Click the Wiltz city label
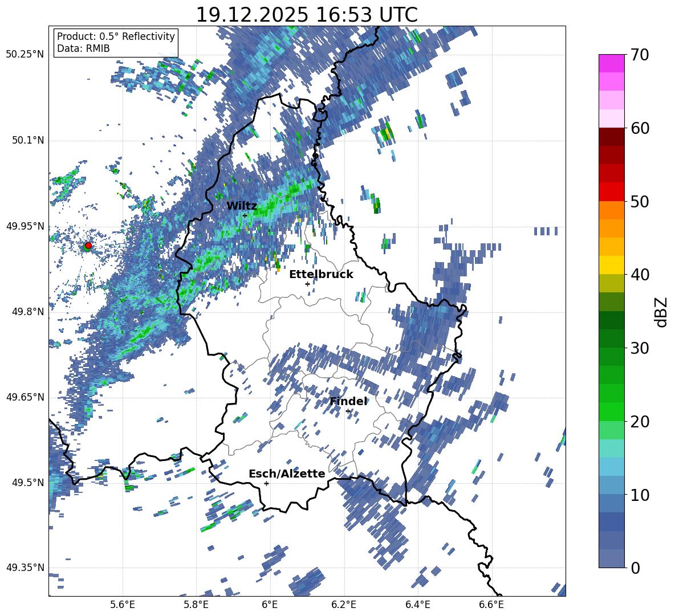This screenshot has height=616, width=675. 242,206
